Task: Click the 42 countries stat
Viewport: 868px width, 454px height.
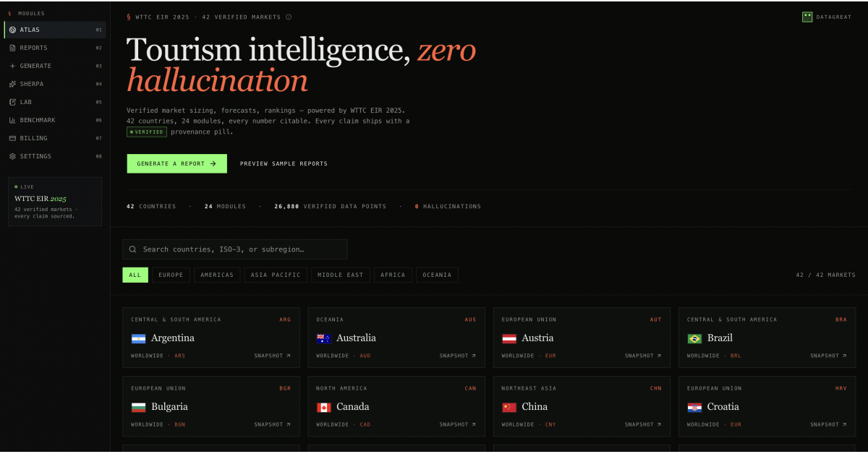Action: click(151, 207)
